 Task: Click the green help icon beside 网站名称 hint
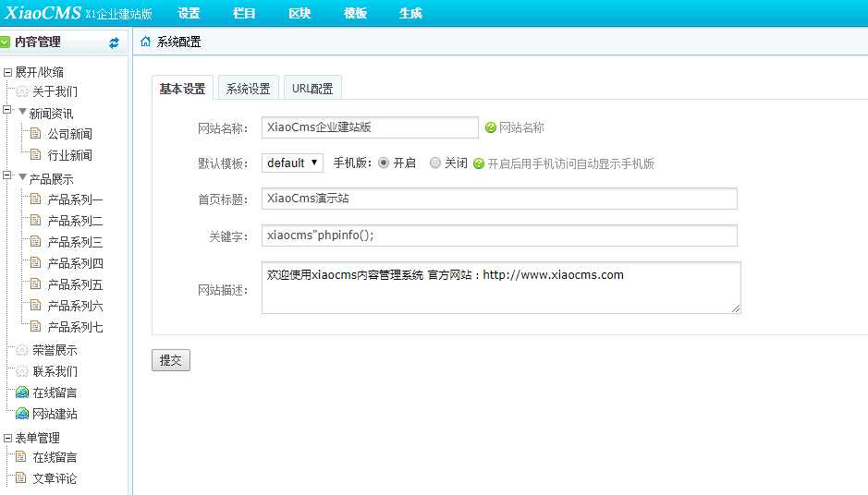pos(491,127)
